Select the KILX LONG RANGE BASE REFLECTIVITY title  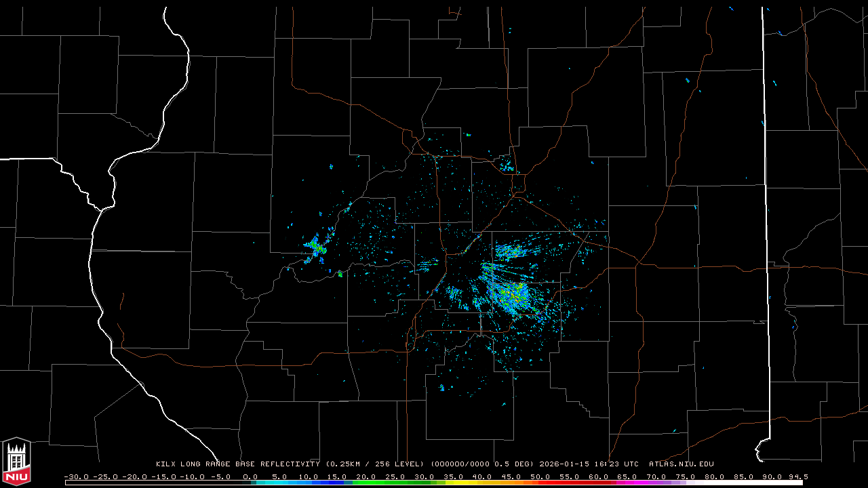point(238,464)
